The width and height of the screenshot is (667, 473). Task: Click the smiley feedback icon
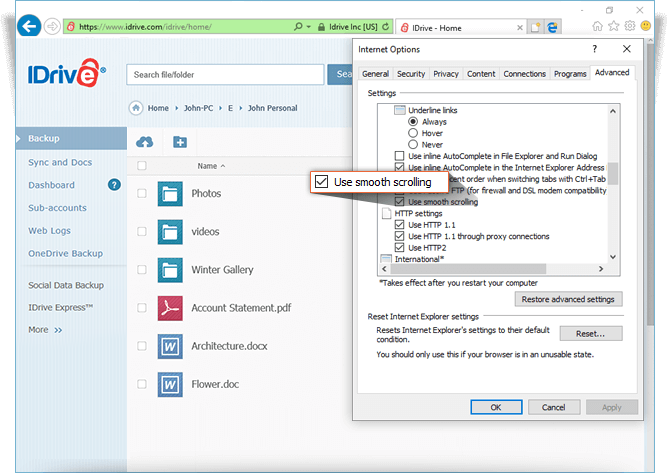(x=646, y=26)
